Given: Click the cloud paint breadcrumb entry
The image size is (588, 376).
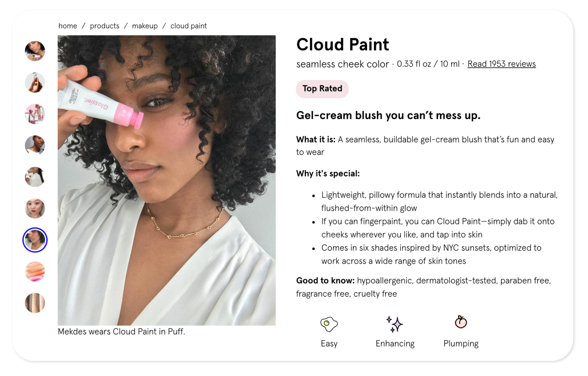Looking at the screenshot, I should [x=188, y=26].
